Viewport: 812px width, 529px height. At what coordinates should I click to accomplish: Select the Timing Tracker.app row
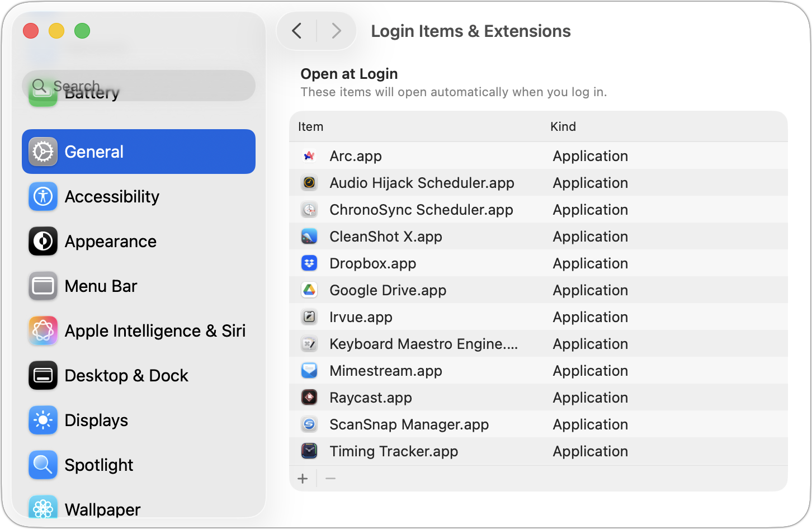tap(393, 451)
